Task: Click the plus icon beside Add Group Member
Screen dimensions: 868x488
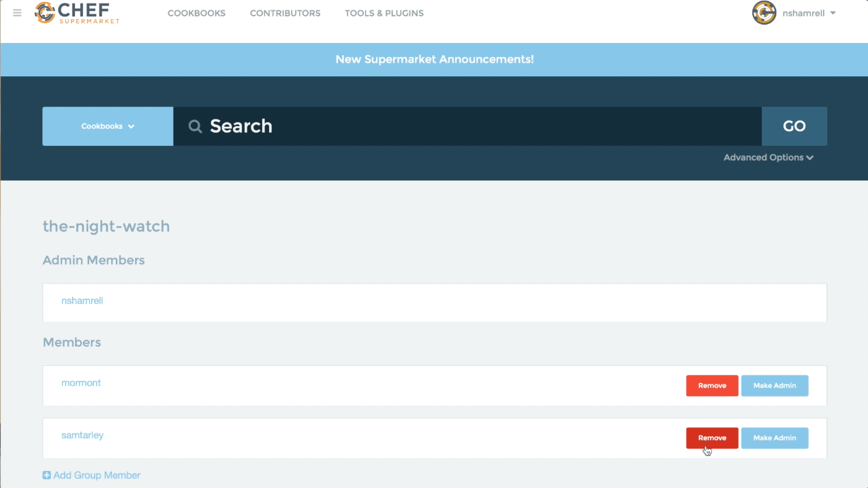Action: (x=46, y=475)
